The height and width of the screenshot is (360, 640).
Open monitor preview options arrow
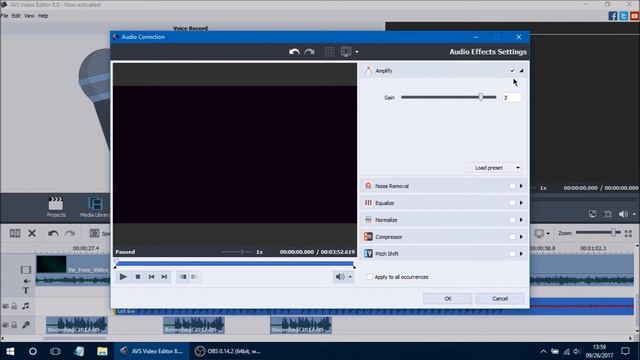click(357, 52)
